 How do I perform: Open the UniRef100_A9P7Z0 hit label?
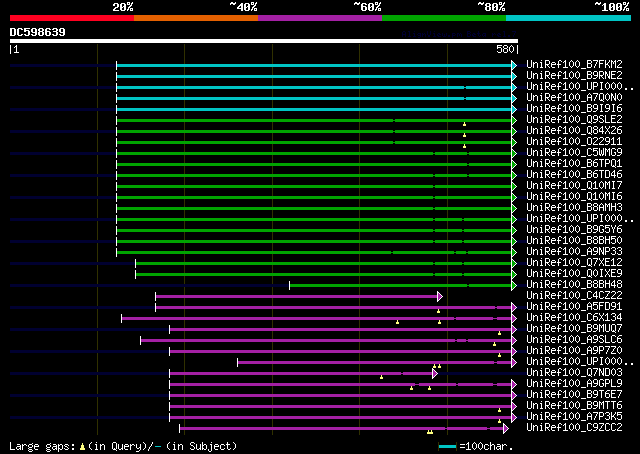click(574, 351)
